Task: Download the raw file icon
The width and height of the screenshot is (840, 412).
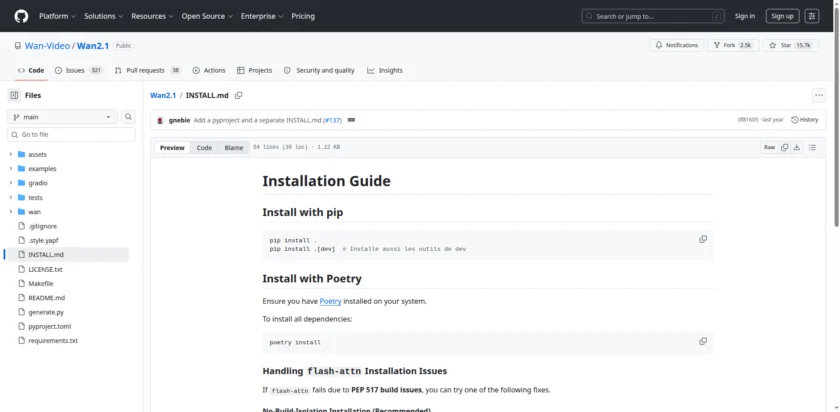Action: tap(797, 147)
